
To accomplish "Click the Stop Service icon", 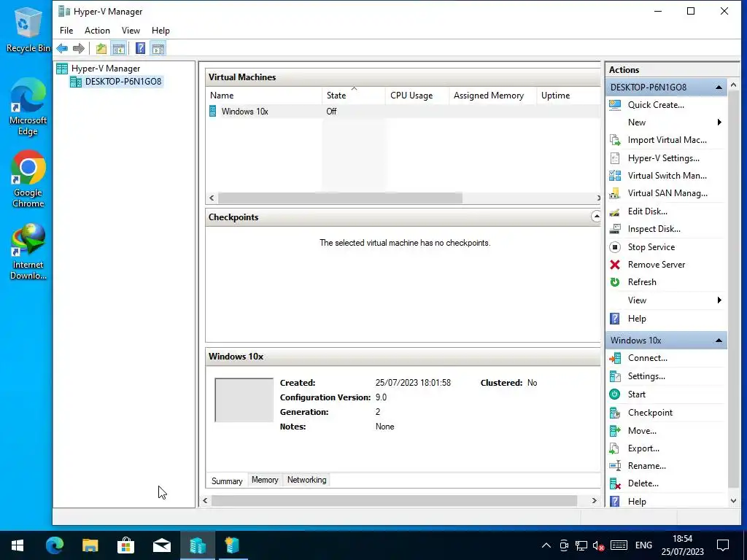I will click(x=615, y=247).
